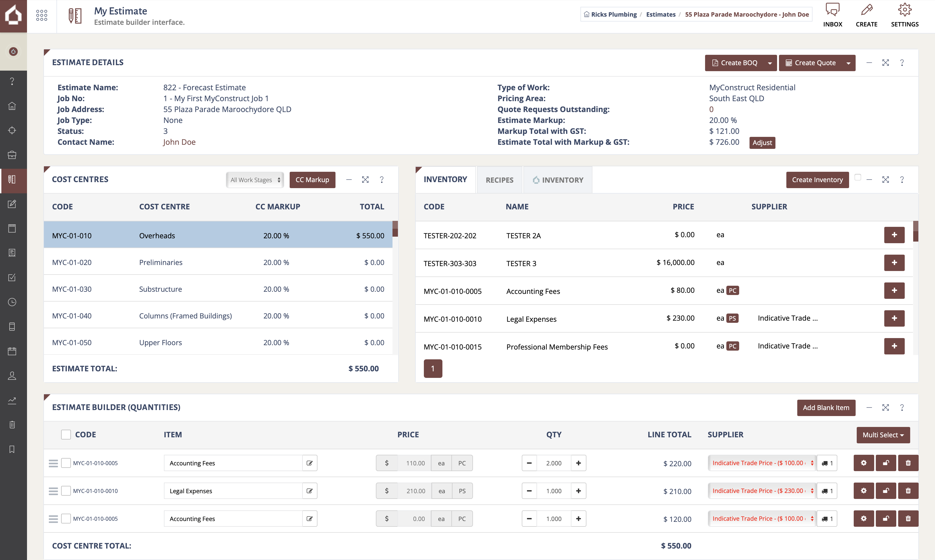Click the Add Blank Item button
935x560 pixels.
[826, 408]
